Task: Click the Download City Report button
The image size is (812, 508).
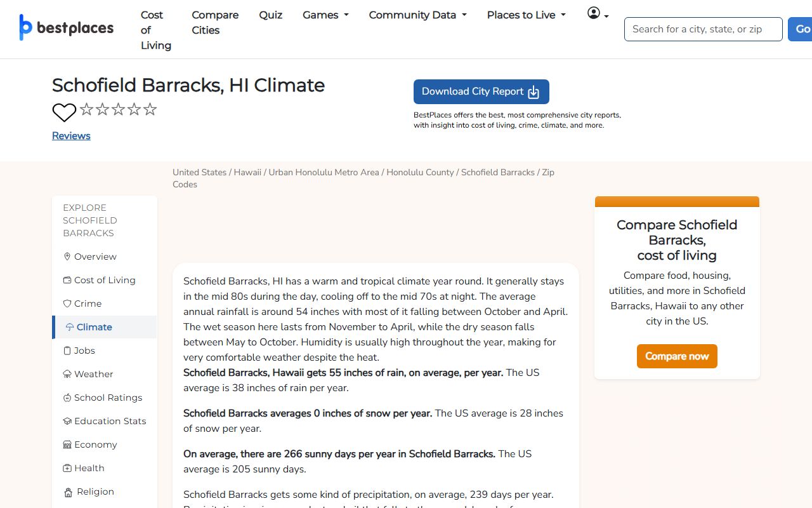Action: 481,91
